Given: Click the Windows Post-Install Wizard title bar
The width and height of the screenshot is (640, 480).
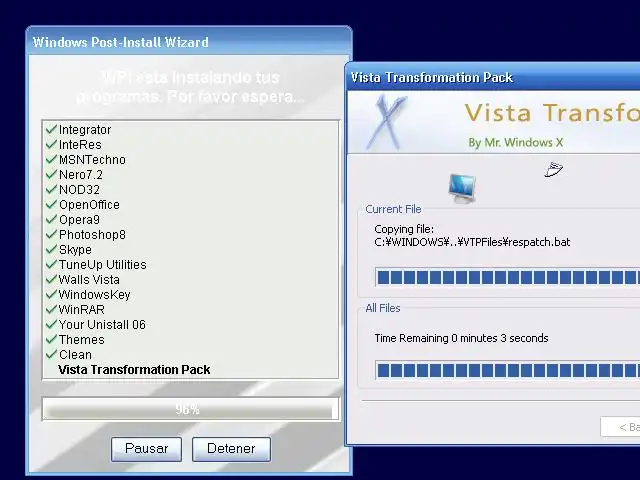Looking at the screenshot, I should tap(189, 42).
